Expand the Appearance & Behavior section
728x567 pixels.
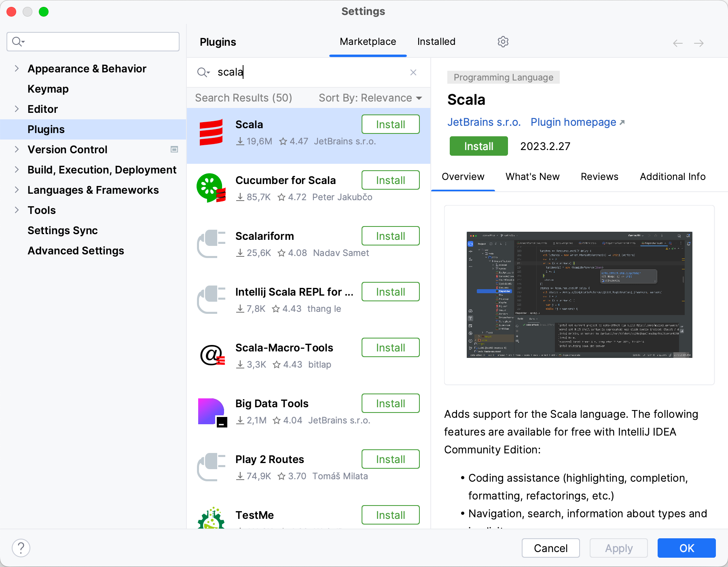pos(16,68)
